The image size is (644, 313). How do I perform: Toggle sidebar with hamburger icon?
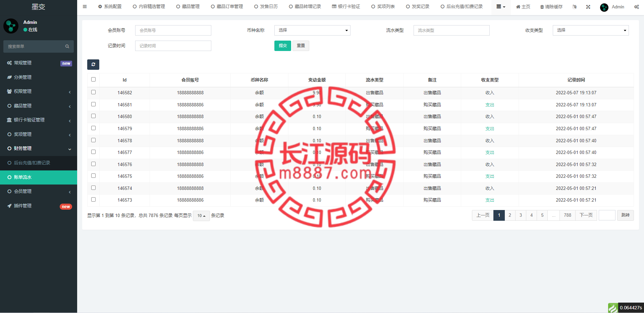click(85, 6)
